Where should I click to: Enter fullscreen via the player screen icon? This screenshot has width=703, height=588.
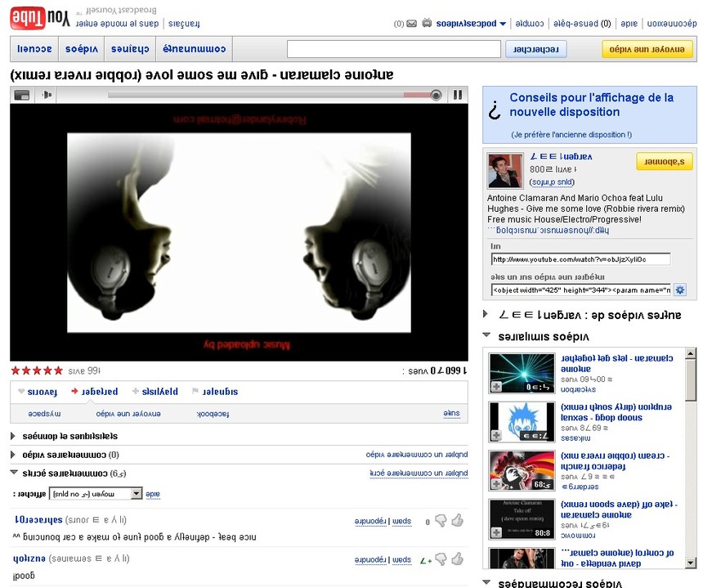20,93
